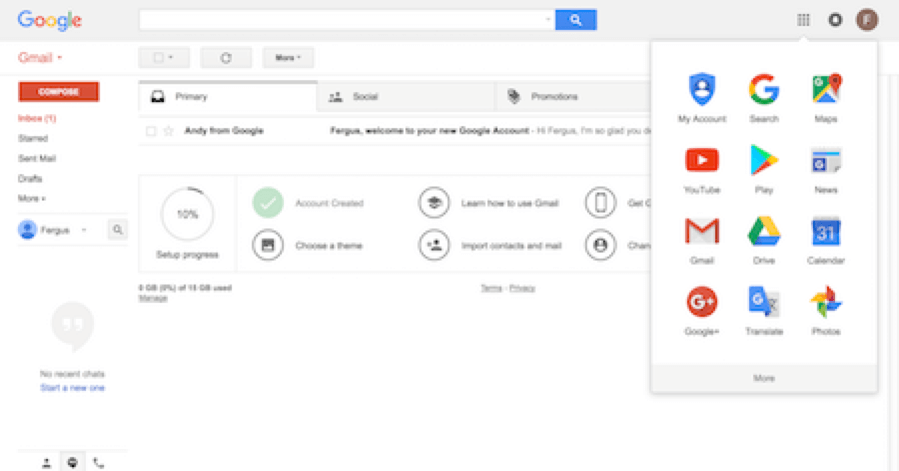The height and width of the screenshot is (471, 899).
Task: Click the Import contacts and mail icon
Action: pyautogui.click(x=434, y=245)
